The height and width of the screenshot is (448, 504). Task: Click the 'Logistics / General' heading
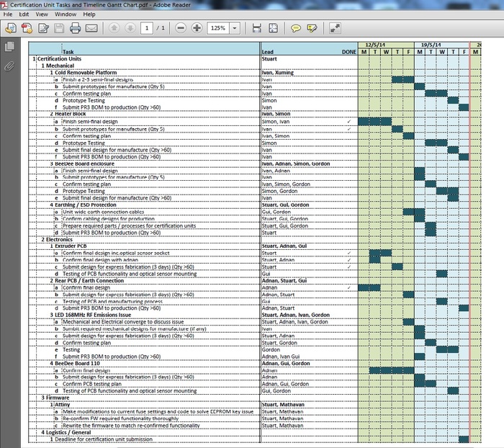68,433
